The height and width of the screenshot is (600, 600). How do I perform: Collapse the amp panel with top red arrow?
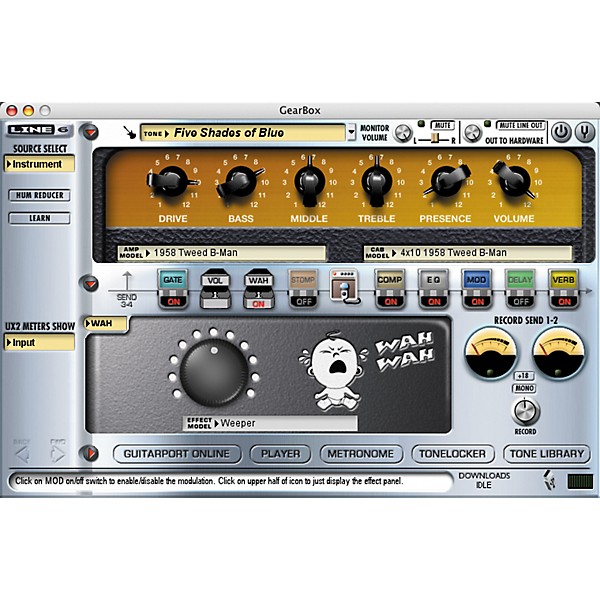tap(90, 132)
